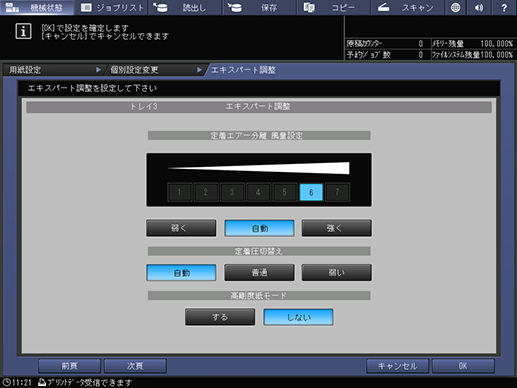Image resolution: width=517 pixels, height=388 pixels.
Task: Set air volume level 6
Action: click(311, 192)
